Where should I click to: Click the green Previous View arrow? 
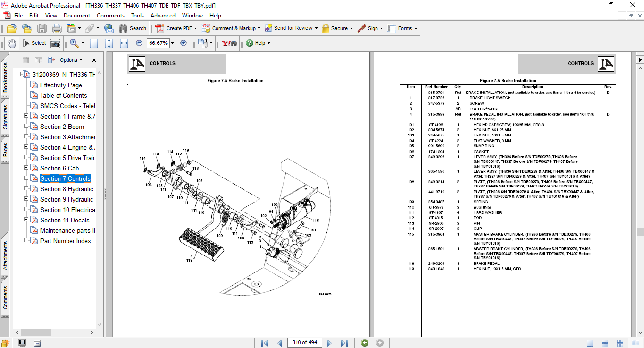pos(364,343)
